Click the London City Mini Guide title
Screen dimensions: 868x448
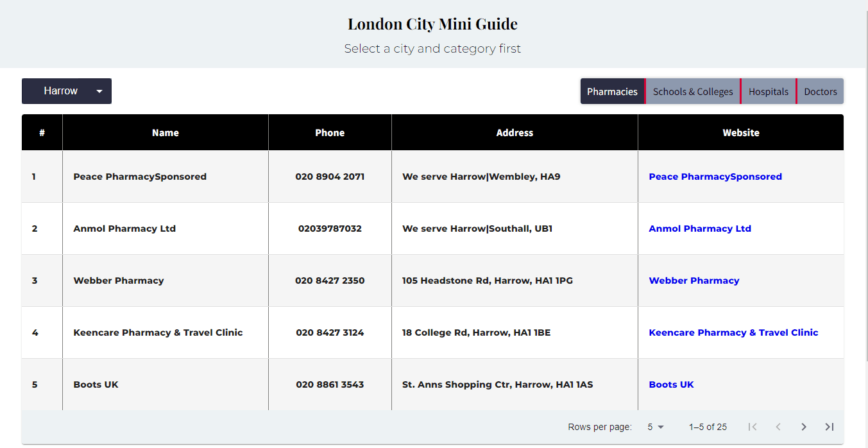tap(432, 23)
